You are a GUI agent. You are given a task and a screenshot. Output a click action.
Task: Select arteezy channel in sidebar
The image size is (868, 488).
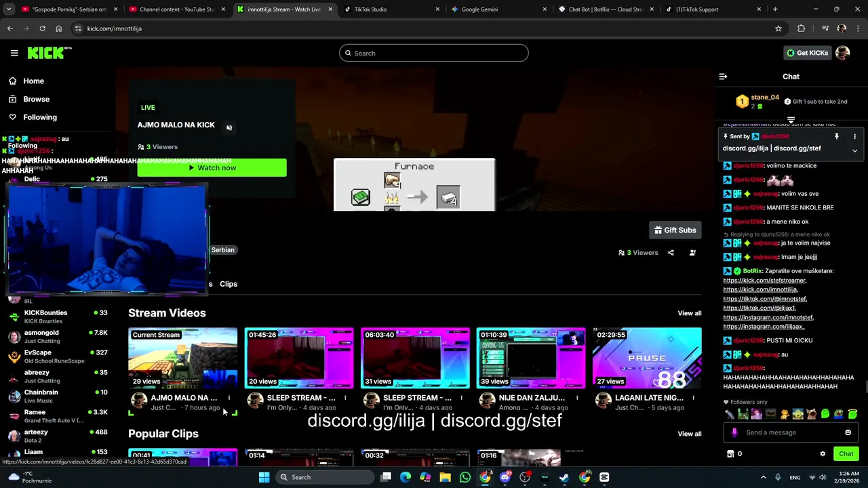point(58,436)
